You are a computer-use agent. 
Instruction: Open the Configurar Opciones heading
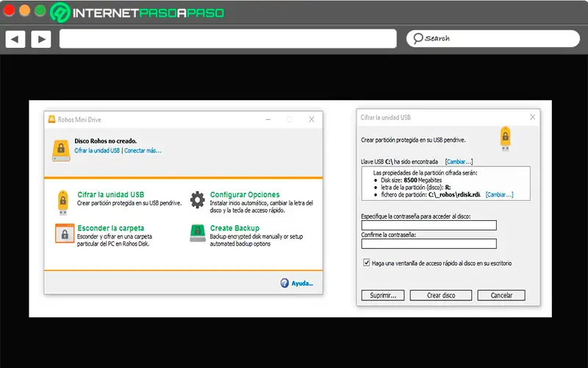click(x=245, y=194)
